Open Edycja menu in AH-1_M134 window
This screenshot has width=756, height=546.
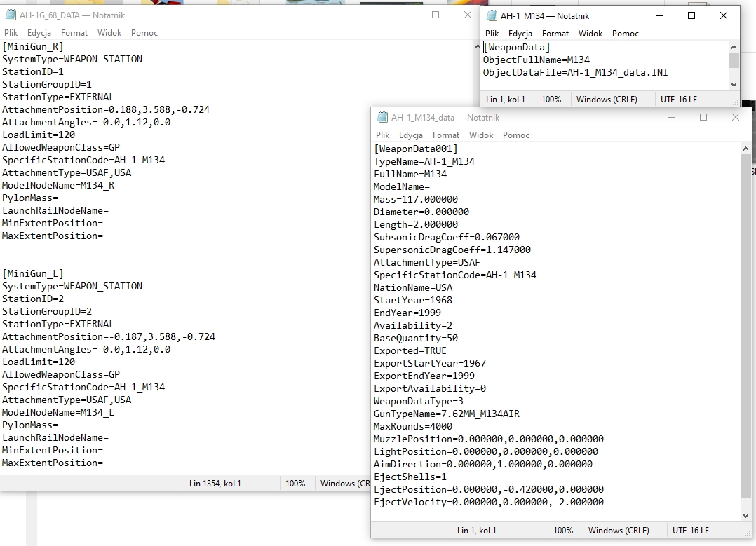(520, 33)
